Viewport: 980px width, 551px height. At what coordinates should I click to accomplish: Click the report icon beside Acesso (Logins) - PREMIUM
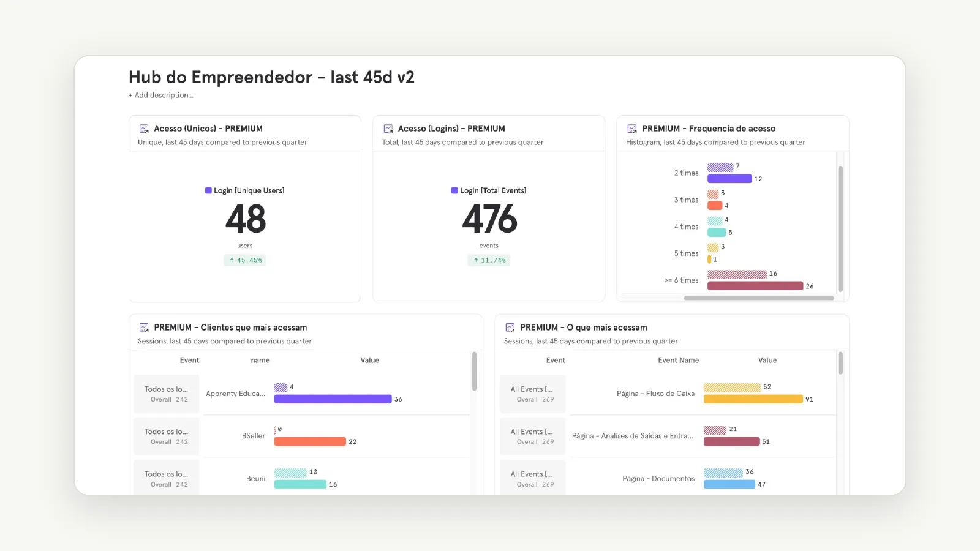click(x=388, y=129)
